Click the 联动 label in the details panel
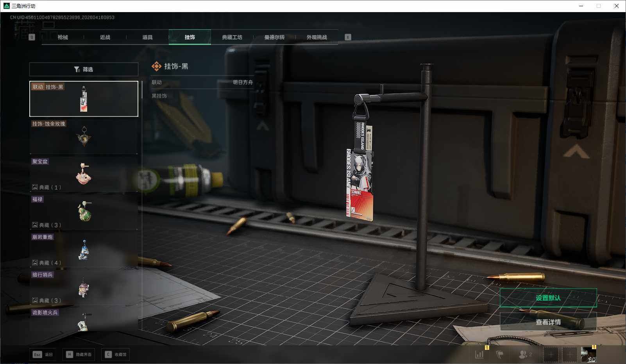626x364 pixels. 157,82
